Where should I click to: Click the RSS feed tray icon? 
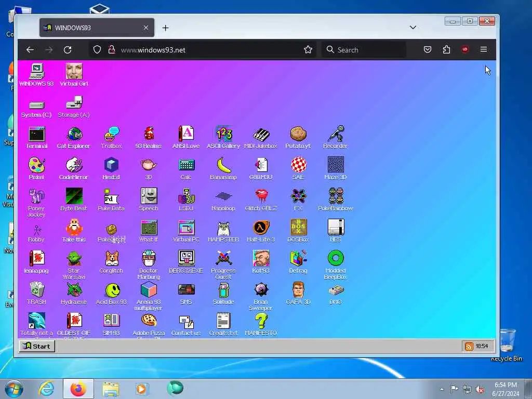(x=469, y=346)
